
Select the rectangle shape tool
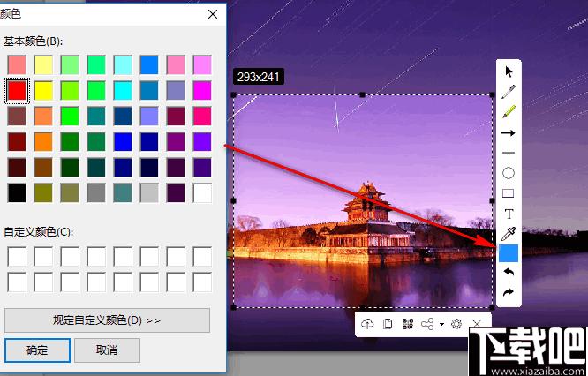(509, 193)
